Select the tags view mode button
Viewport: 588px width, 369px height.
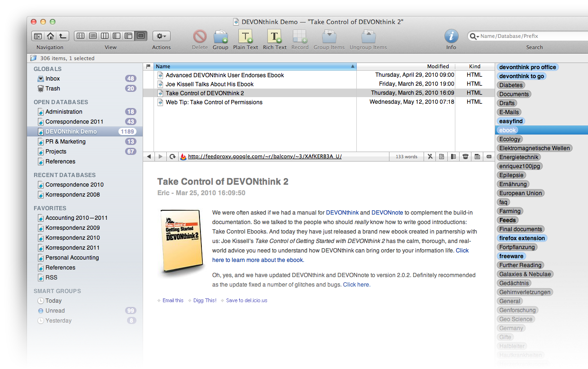141,36
